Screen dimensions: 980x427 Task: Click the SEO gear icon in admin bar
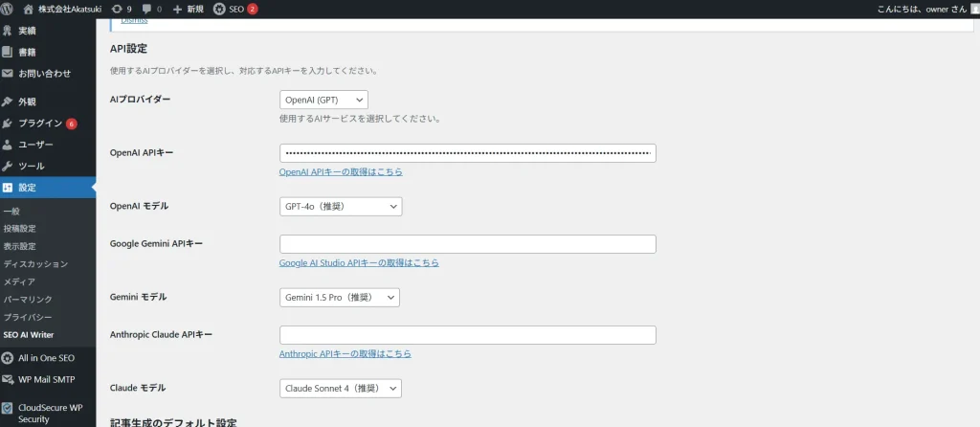tap(219, 9)
